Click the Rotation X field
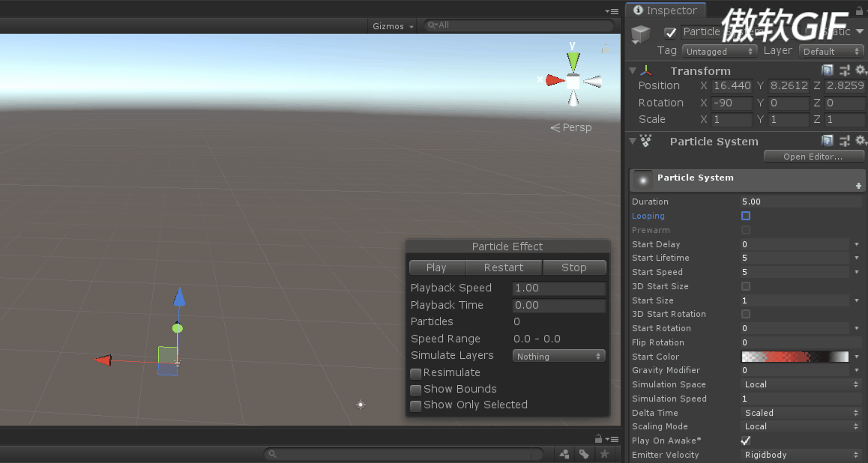 tap(732, 103)
